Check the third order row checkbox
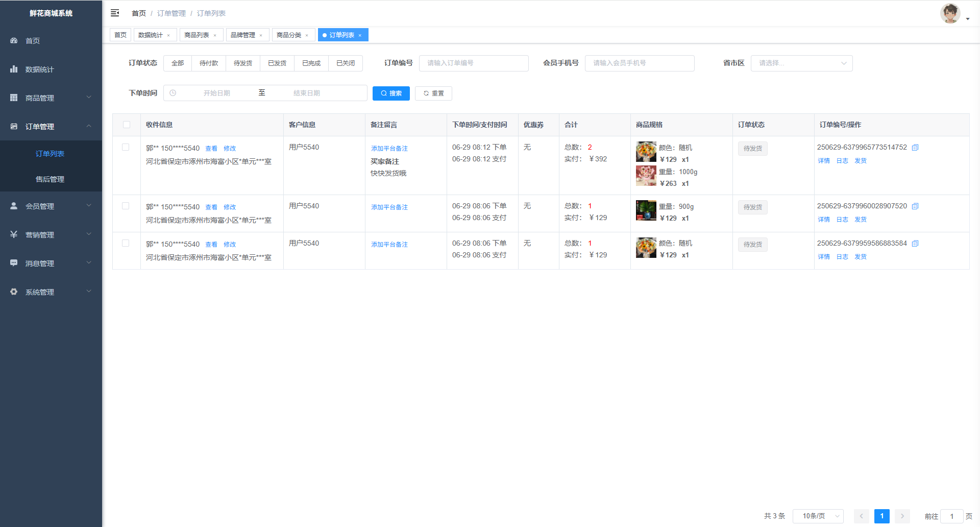The height and width of the screenshot is (527, 980). click(126, 243)
